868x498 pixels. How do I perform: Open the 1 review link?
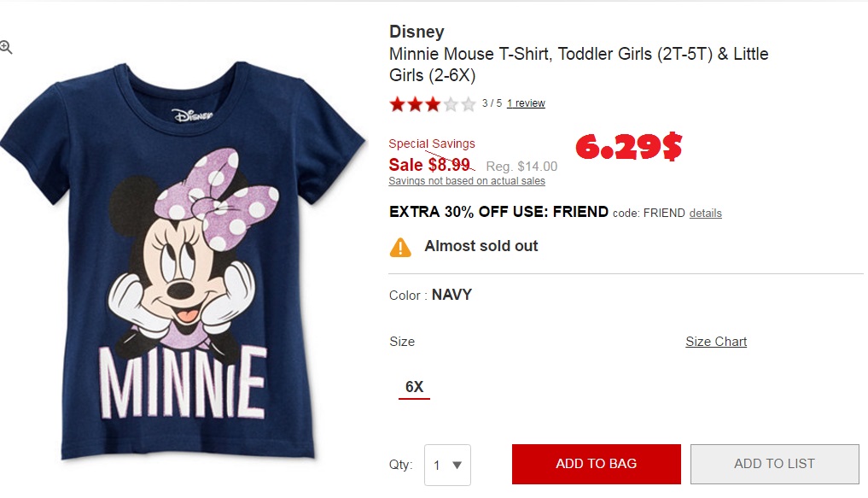tap(526, 103)
